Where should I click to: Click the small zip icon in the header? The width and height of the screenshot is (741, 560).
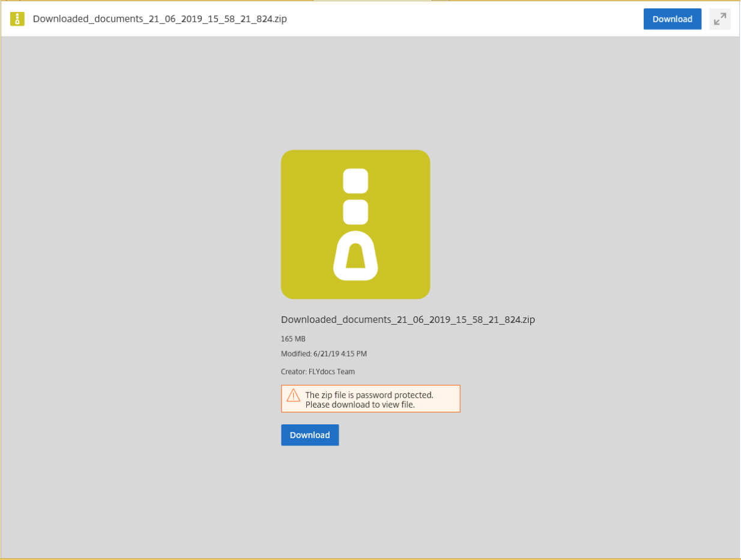[x=17, y=19]
